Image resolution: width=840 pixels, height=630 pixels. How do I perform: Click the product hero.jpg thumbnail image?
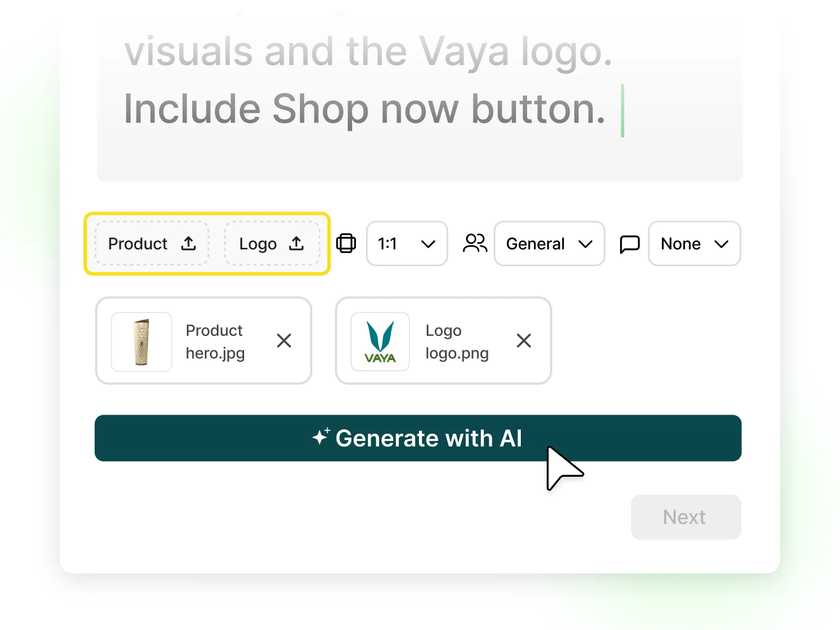click(141, 341)
